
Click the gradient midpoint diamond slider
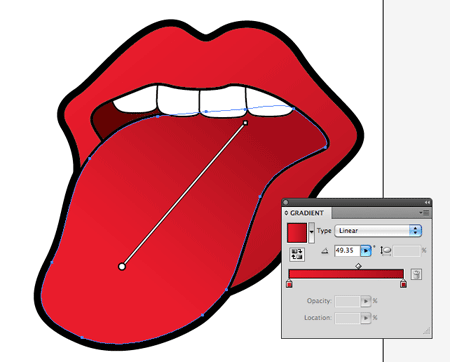tap(358, 266)
